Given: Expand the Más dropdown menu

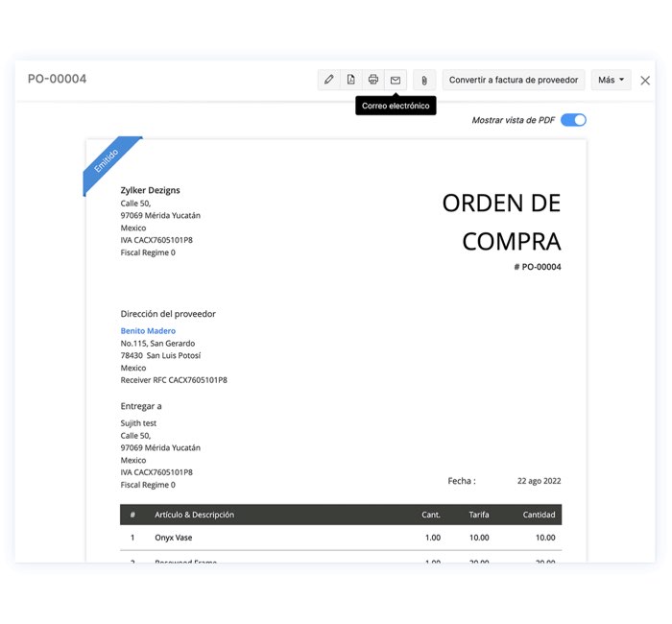Looking at the screenshot, I should click(611, 80).
